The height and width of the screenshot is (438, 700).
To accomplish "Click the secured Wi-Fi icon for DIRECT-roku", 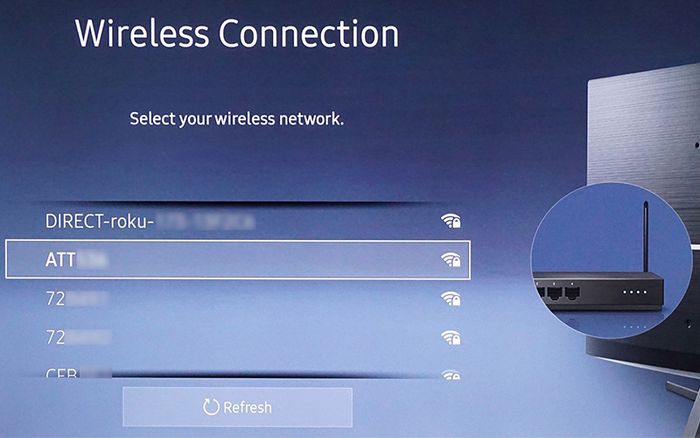I will tap(451, 221).
